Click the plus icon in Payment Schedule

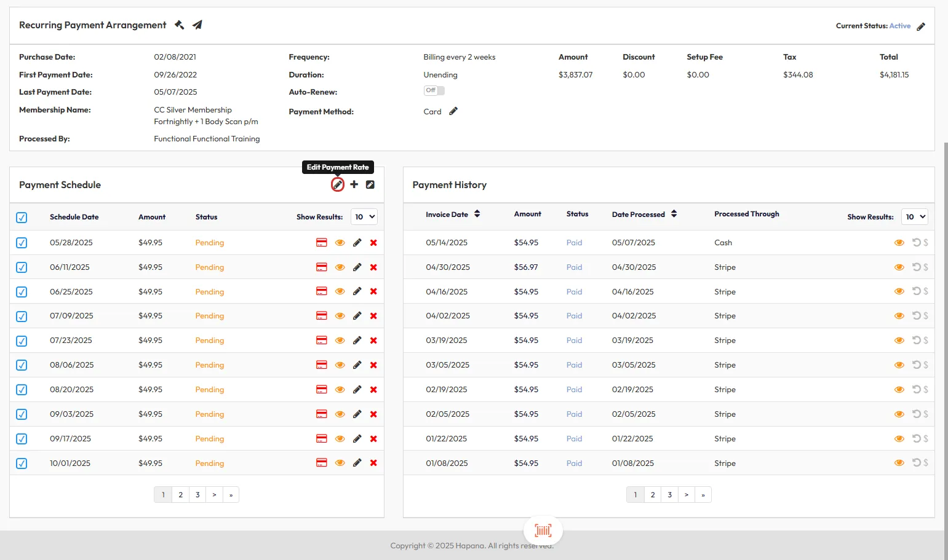pyautogui.click(x=354, y=184)
